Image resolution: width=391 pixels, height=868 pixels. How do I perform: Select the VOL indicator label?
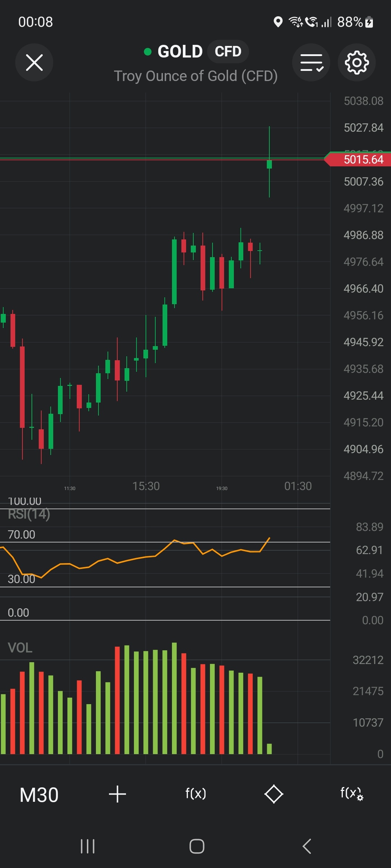pos(20,648)
